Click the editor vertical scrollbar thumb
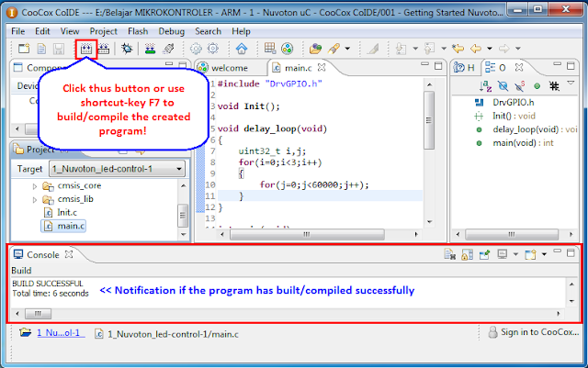 click(x=429, y=120)
